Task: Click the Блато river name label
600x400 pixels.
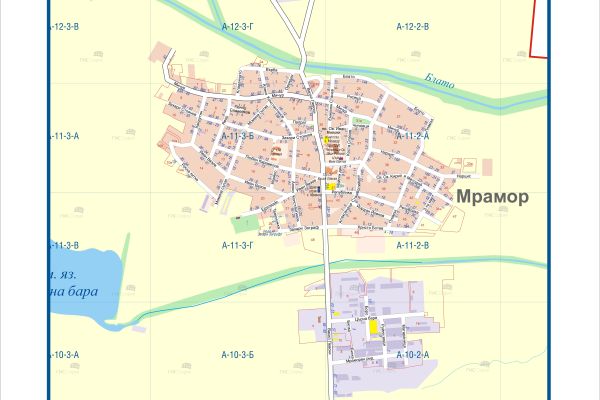Action: (x=440, y=81)
